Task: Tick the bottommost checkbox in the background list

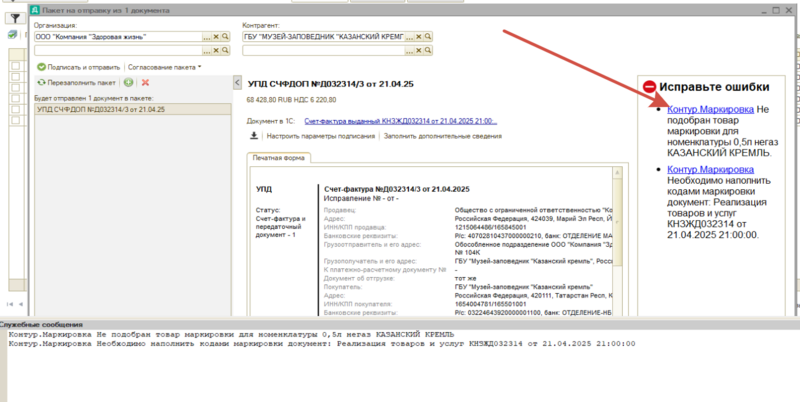Action: (16, 120)
